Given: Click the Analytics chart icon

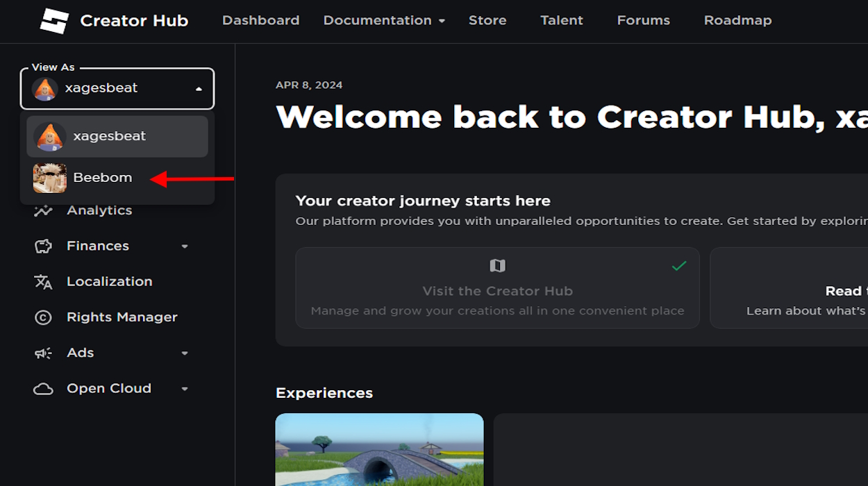Looking at the screenshot, I should (x=43, y=210).
